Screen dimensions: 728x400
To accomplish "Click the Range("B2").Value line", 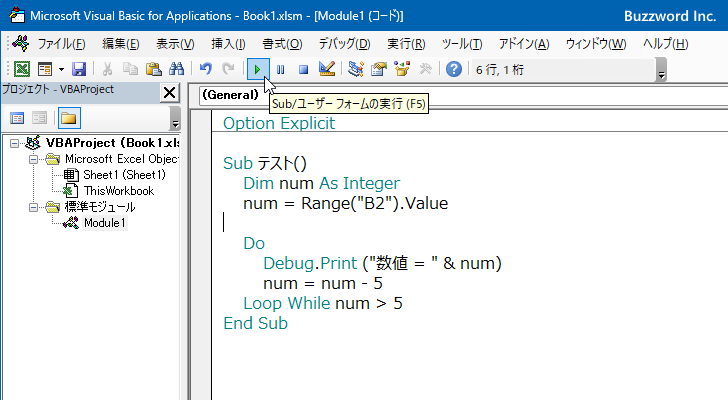I will pos(345,203).
